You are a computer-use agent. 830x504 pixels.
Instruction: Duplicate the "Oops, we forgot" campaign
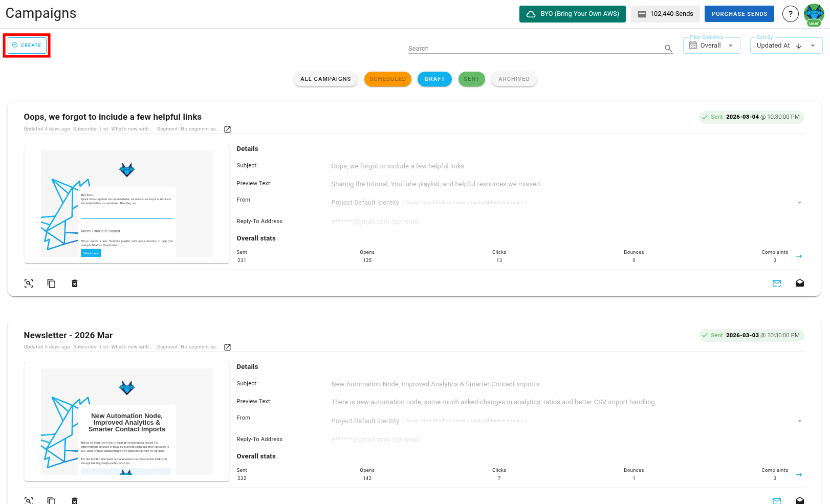(x=51, y=283)
